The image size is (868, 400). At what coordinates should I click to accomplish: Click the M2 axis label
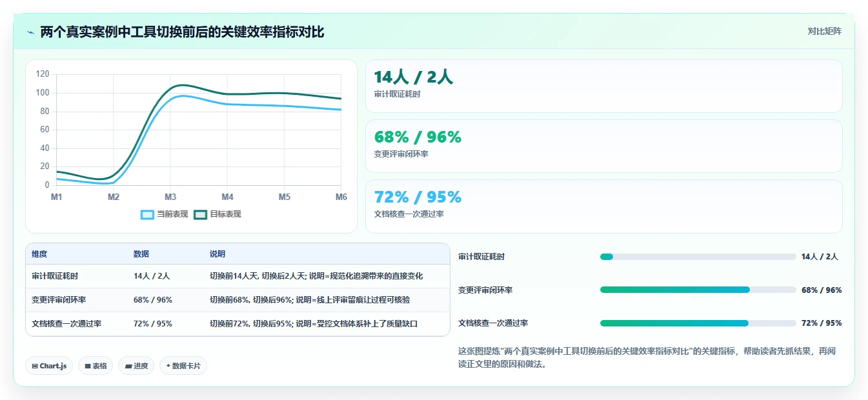[114, 197]
